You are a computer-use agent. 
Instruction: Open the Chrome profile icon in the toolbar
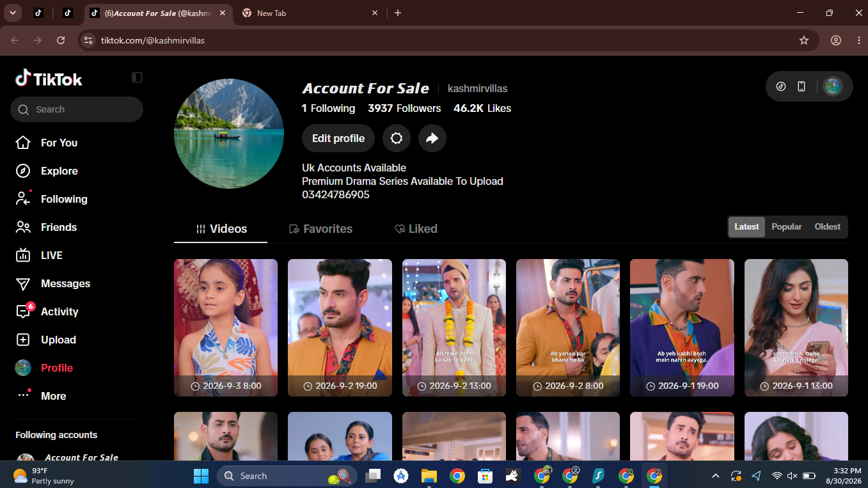click(x=836, y=40)
